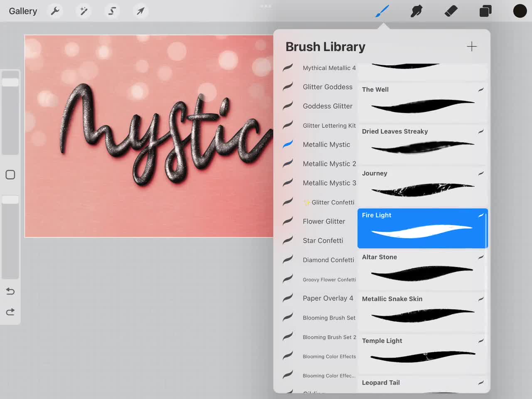
Task: Click brush set icon beside Star Confetti
Action: [x=288, y=240]
